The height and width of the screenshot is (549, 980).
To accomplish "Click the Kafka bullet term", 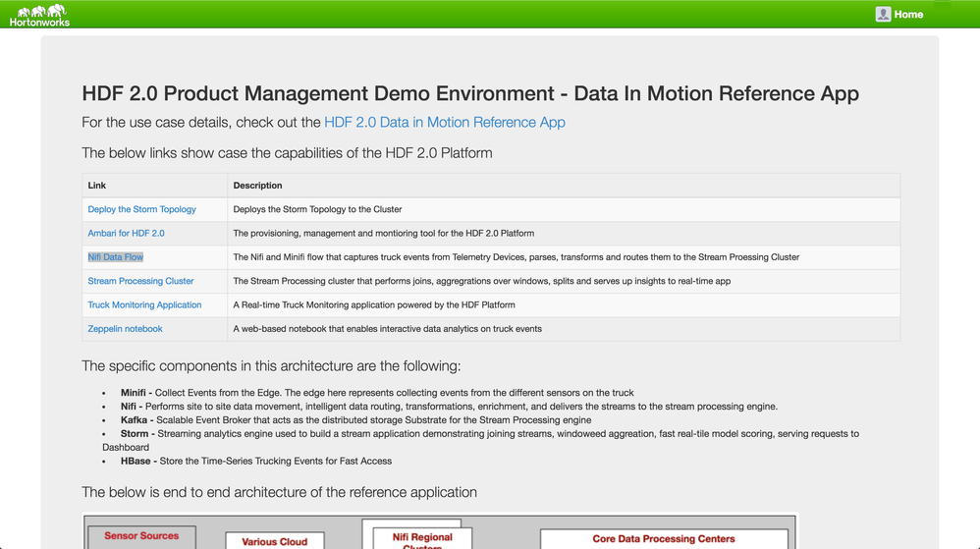I will 134,419.
